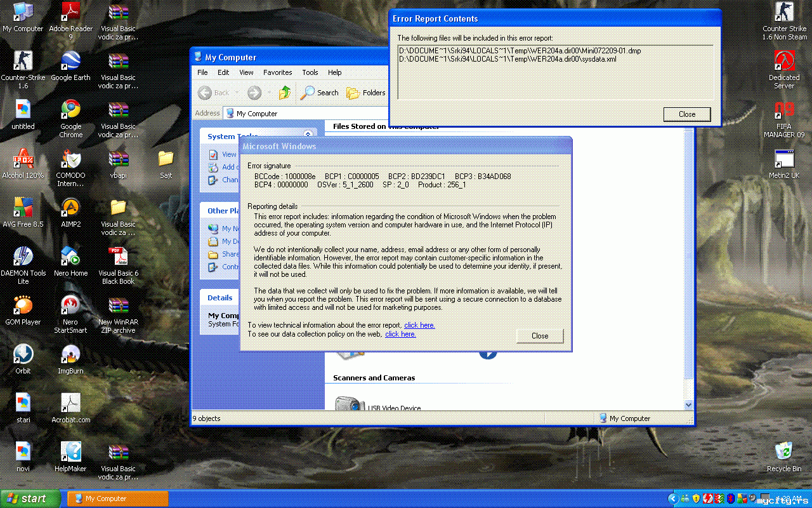The image size is (812, 508).
Task: Open the Favorites menu in My Computer
Action: click(278, 72)
